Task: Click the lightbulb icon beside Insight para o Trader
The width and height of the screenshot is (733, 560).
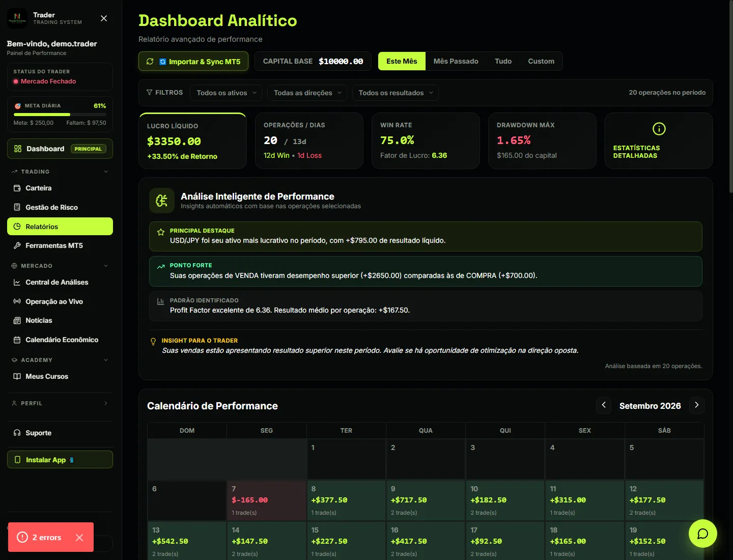Action: tap(153, 342)
